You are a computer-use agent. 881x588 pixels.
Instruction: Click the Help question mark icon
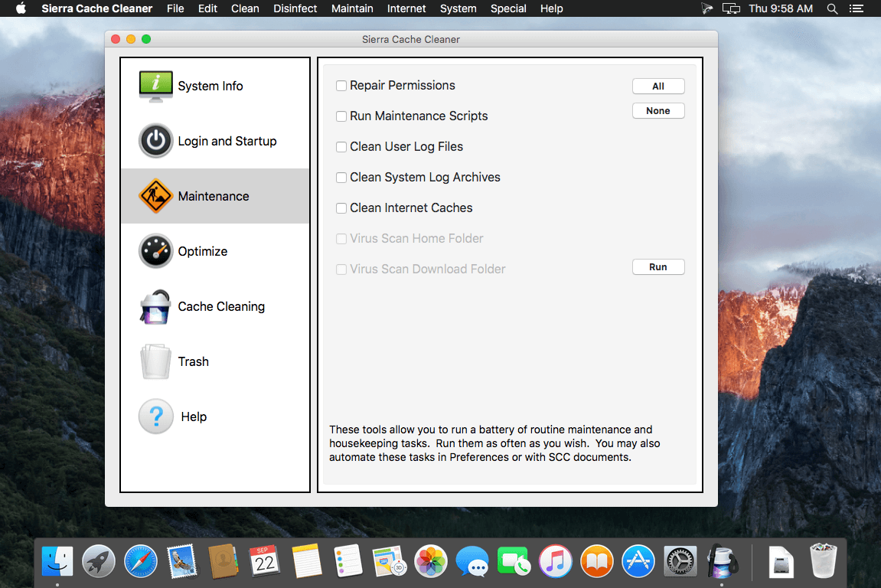[155, 416]
